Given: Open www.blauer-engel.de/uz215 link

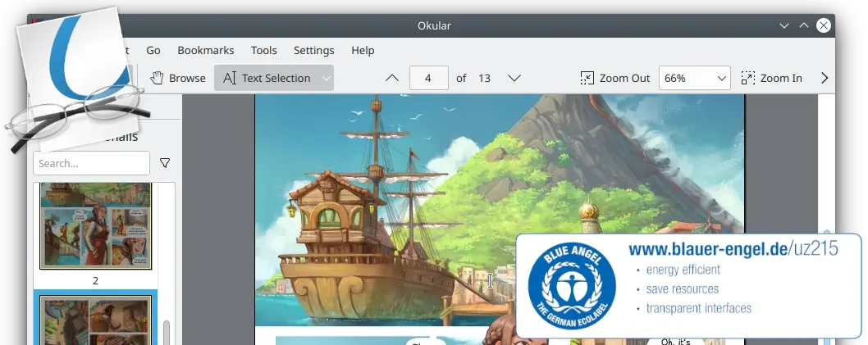Looking at the screenshot, I should [733, 249].
